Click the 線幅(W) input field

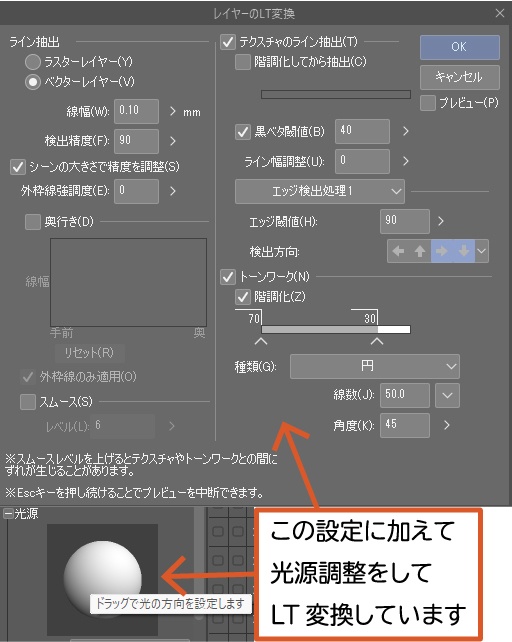(x=136, y=111)
